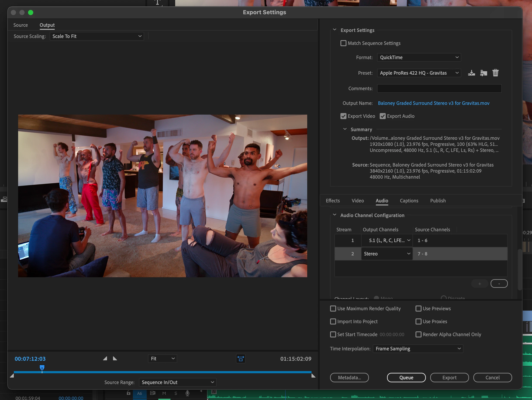Click the Save Preset icon
The image size is (532, 400).
coord(471,73)
